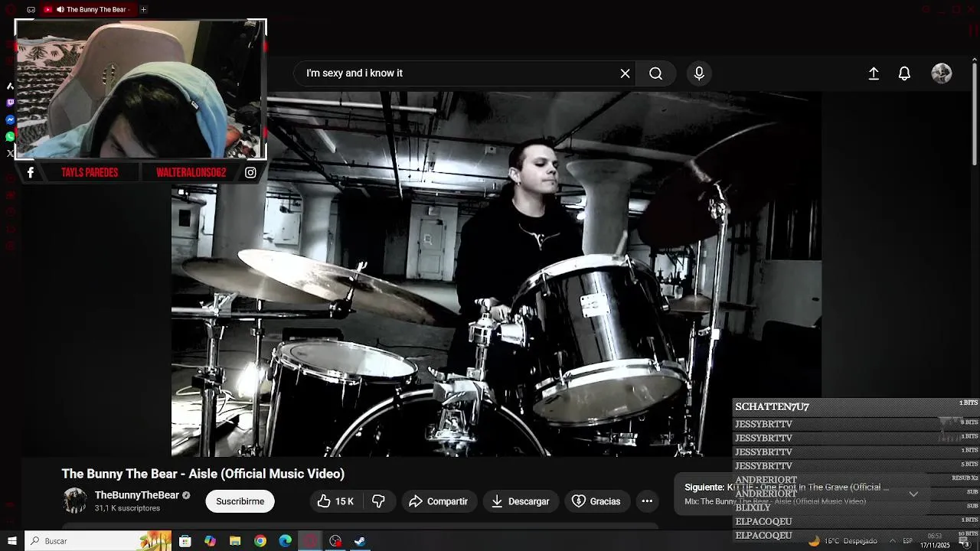Viewport: 980px width, 551px height.
Task: Click the page vertical scrollbar
Action: 975,115
